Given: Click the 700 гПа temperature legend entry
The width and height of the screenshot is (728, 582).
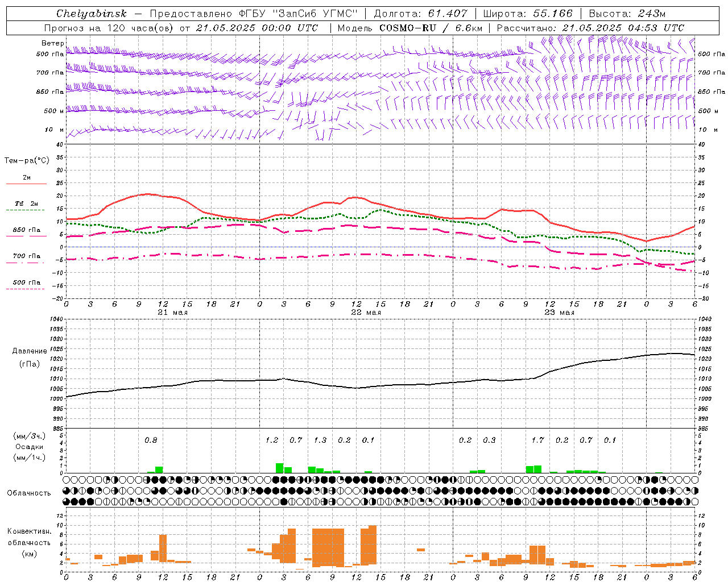Looking at the screenshot, I should (x=26, y=256).
